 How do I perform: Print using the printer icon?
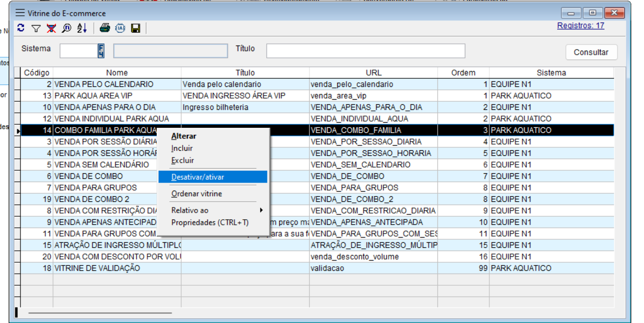pyautogui.click(x=105, y=28)
